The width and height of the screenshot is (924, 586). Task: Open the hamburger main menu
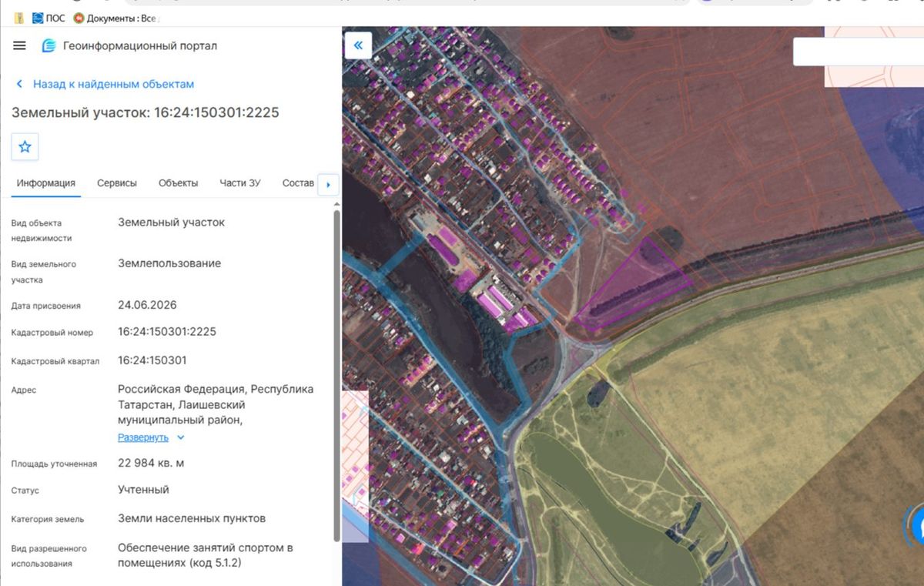coord(19,45)
